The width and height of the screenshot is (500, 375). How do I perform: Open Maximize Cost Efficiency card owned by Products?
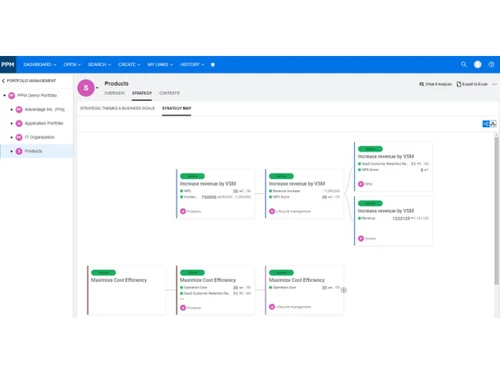pyautogui.click(x=215, y=290)
